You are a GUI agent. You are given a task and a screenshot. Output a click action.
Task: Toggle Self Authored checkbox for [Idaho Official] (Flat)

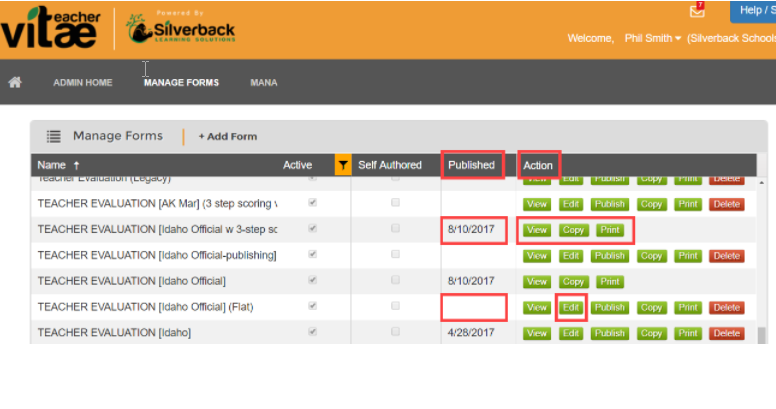(395, 306)
